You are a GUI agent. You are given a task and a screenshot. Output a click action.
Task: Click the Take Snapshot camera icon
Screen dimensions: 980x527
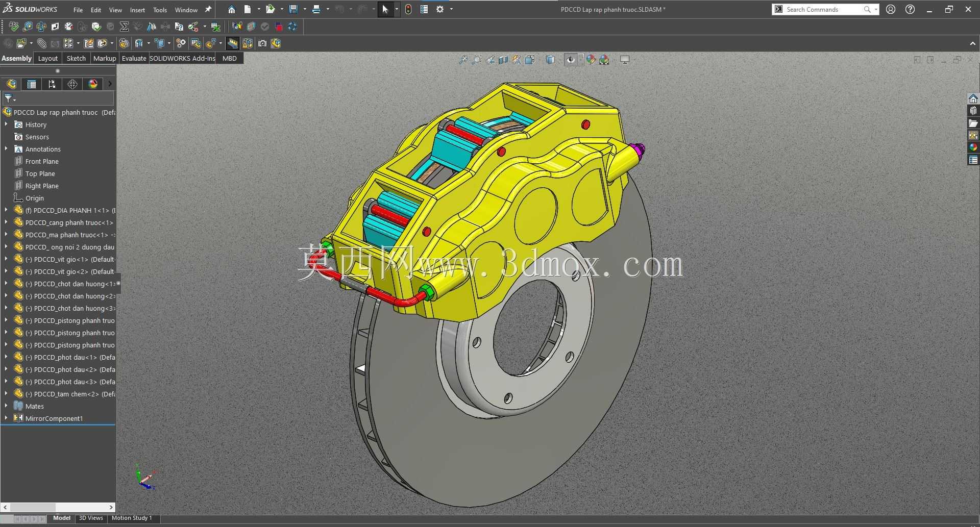coord(262,43)
